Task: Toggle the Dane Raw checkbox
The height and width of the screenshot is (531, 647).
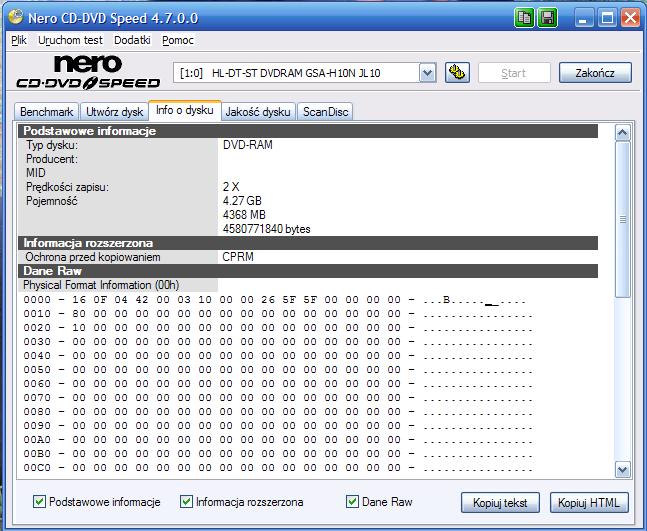Action: (x=352, y=502)
